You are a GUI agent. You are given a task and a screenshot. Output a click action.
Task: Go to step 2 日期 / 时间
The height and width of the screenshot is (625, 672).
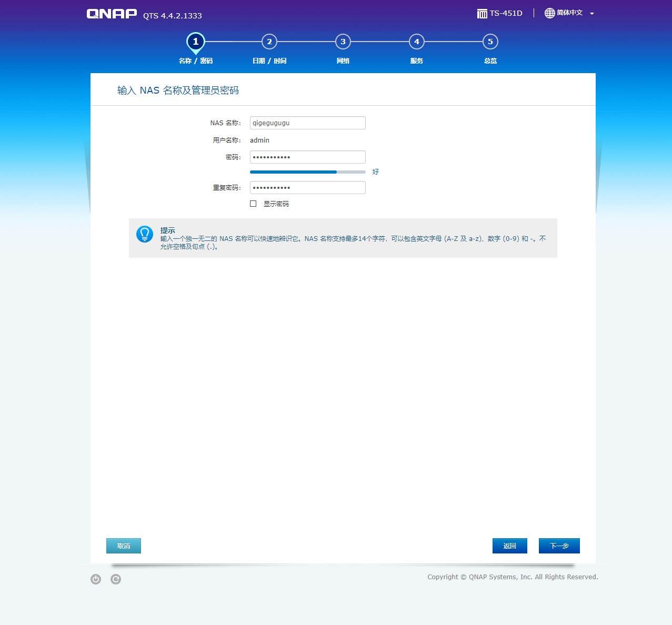(x=269, y=48)
